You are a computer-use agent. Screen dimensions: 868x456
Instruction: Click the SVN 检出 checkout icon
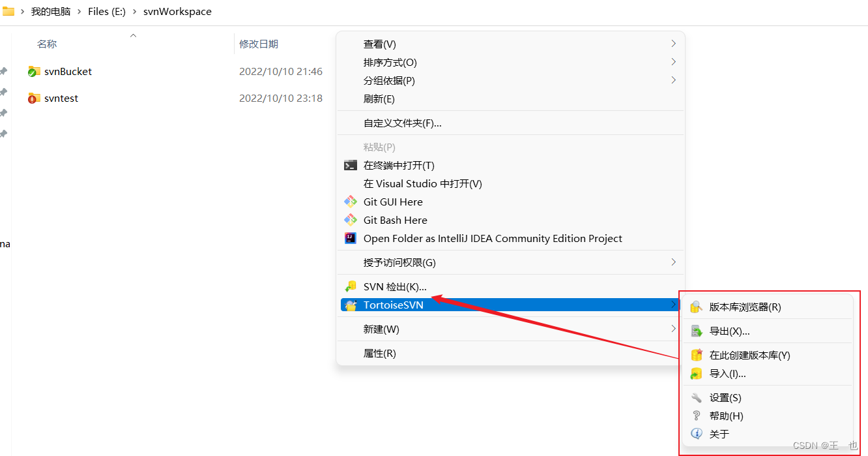[351, 286]
